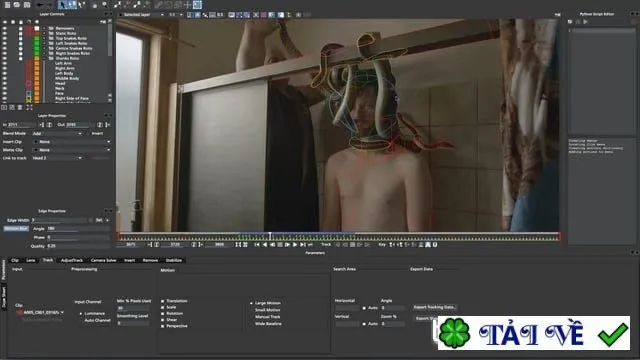Image resolution: width=640 pixels, height=360 pixels.
Task: Switch to the AdjustTrack tab
Action: click(x=72, y=260)
